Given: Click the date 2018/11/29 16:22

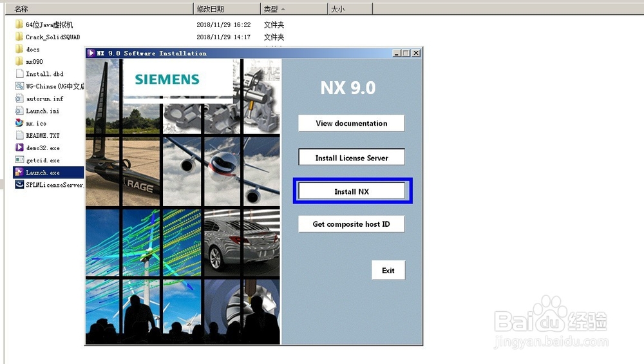Looking at the screenshot, I should click(x=223, y=24).
